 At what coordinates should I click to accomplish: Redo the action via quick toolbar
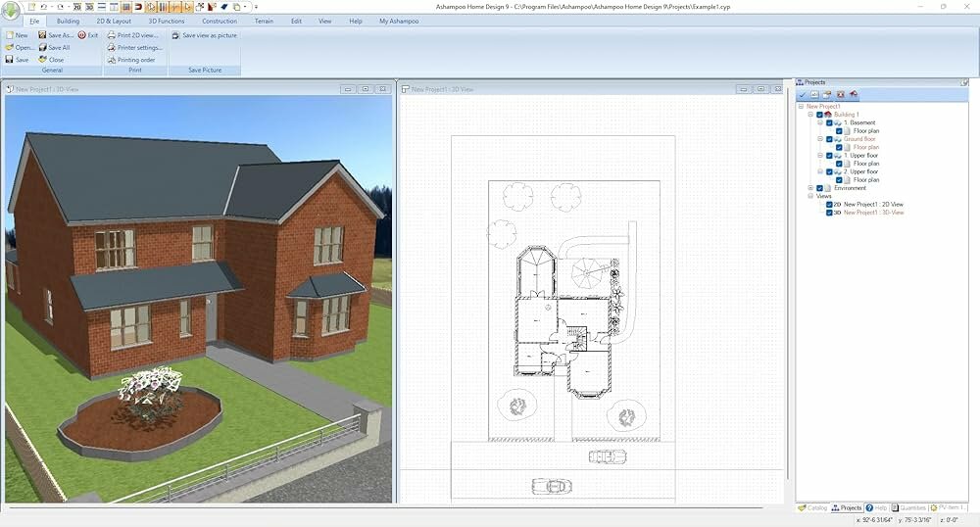click(x=61, y=7)
